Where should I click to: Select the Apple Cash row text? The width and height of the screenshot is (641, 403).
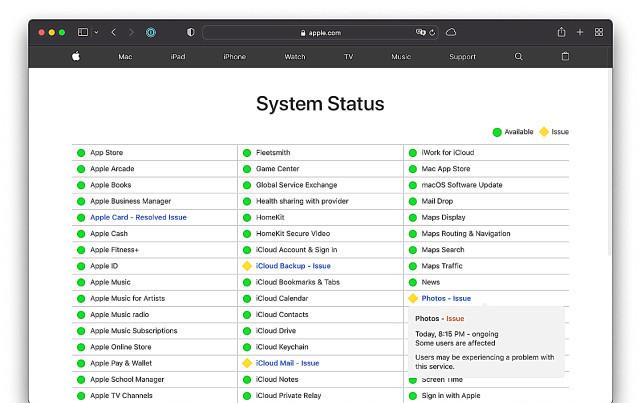[109, 234]
